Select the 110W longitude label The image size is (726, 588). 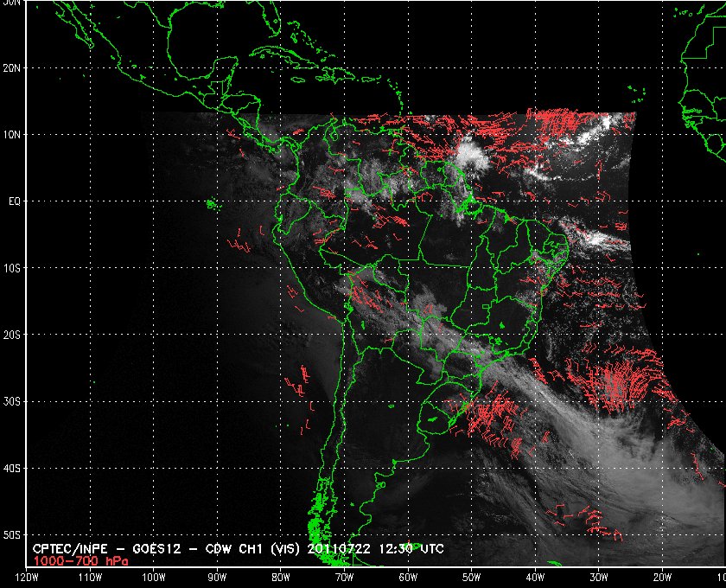click(90, 578)
